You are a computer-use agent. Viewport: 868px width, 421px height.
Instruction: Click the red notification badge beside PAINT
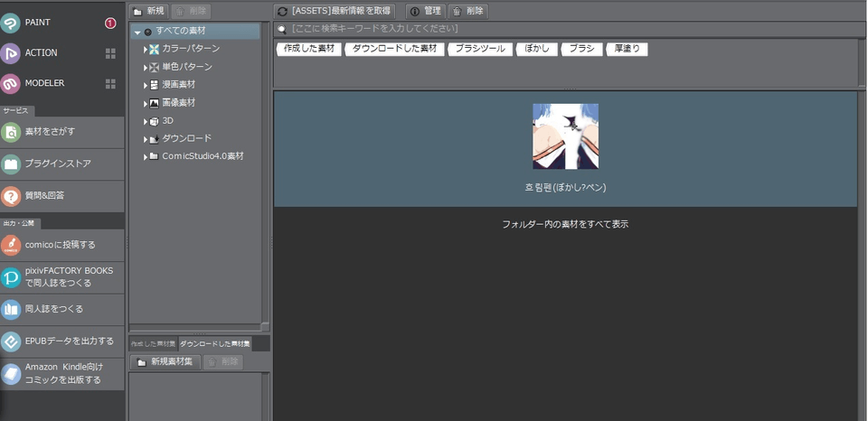click(x=110, y=23)
